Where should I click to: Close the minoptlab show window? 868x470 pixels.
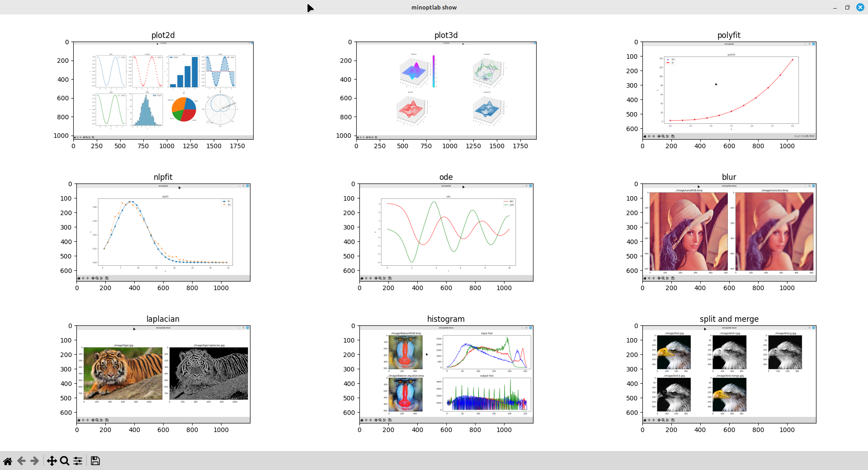click(x=860, y=8)
